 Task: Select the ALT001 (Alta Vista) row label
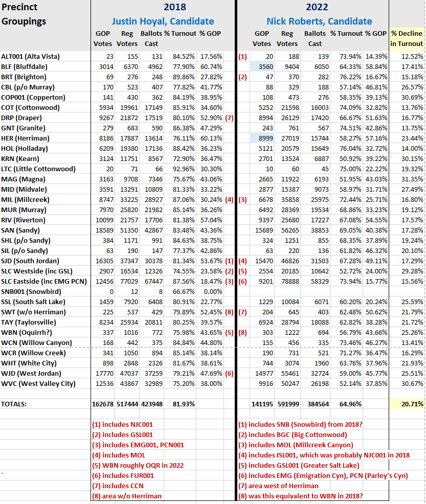(31, 56)
